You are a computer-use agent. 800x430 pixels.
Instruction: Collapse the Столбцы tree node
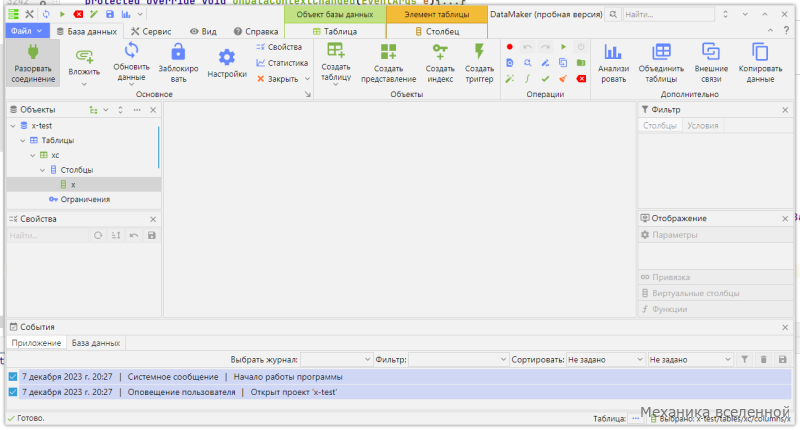[x=42, y=170]
